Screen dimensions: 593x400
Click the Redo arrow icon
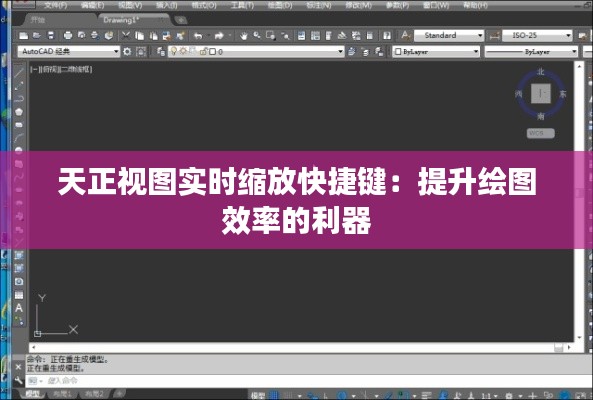pyautogui.click(x=219, y=36)
